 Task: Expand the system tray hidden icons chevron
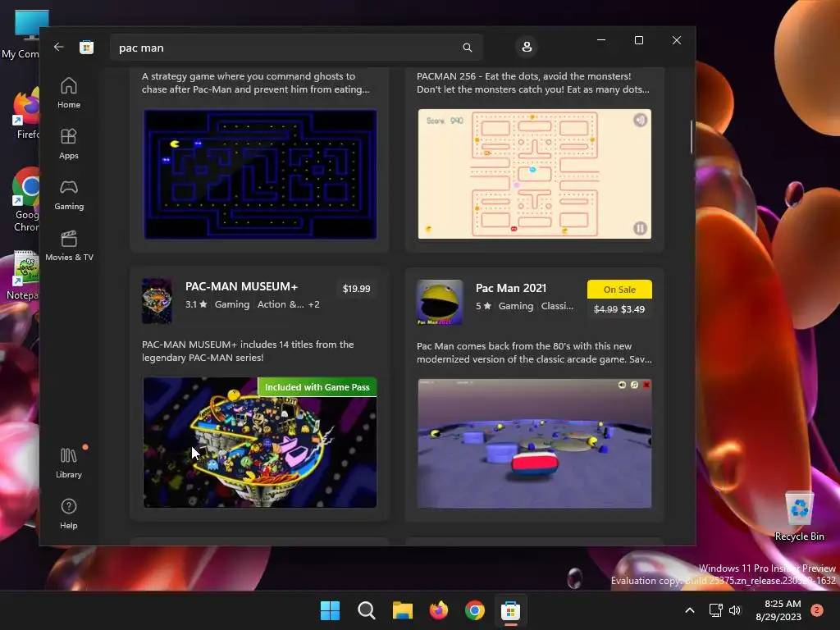pyautogui.click(x=690, y=610)
